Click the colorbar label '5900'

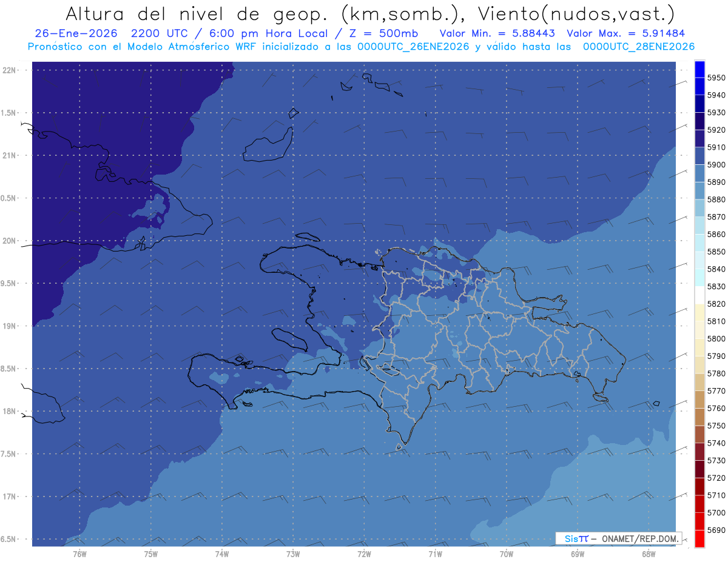click(x=716, y=165)
